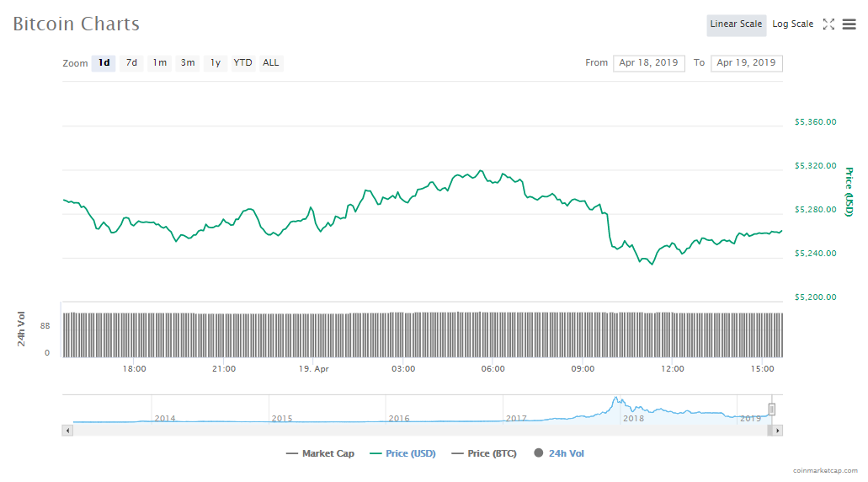Set zoom range to 1m
This screenshot has height=482, width=868.
click(x=159, y=62)
